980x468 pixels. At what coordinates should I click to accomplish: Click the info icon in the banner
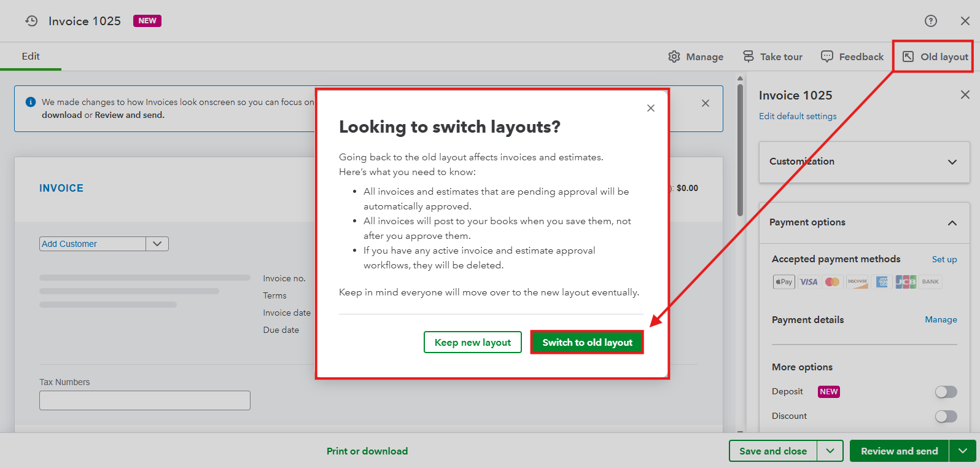coord(31,102)
